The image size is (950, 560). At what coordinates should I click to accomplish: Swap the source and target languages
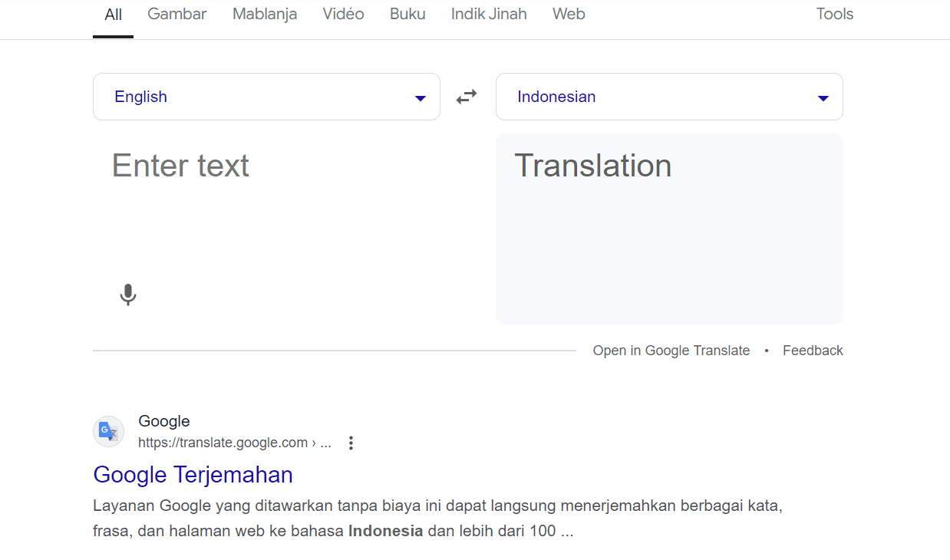pyautogui.click(x=467, y=97)
